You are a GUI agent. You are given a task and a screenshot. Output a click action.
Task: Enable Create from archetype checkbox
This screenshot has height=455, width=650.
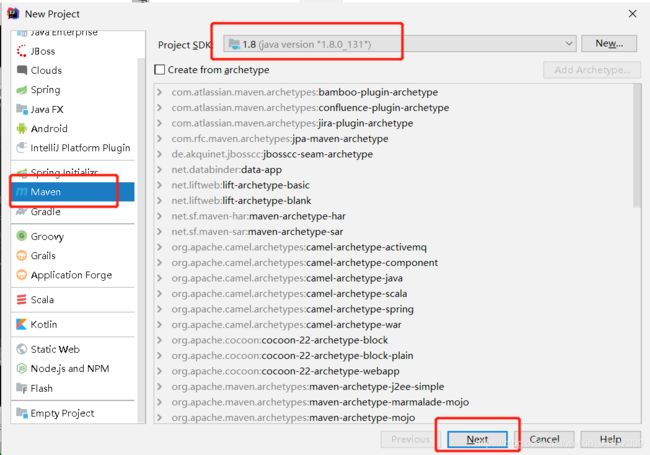tap(160, 70)
